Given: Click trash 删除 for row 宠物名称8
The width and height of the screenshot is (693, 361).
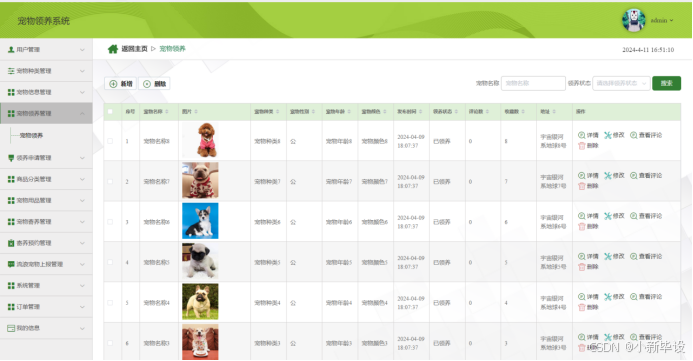Looking at the screenshot, I should (x=588, y=146).
